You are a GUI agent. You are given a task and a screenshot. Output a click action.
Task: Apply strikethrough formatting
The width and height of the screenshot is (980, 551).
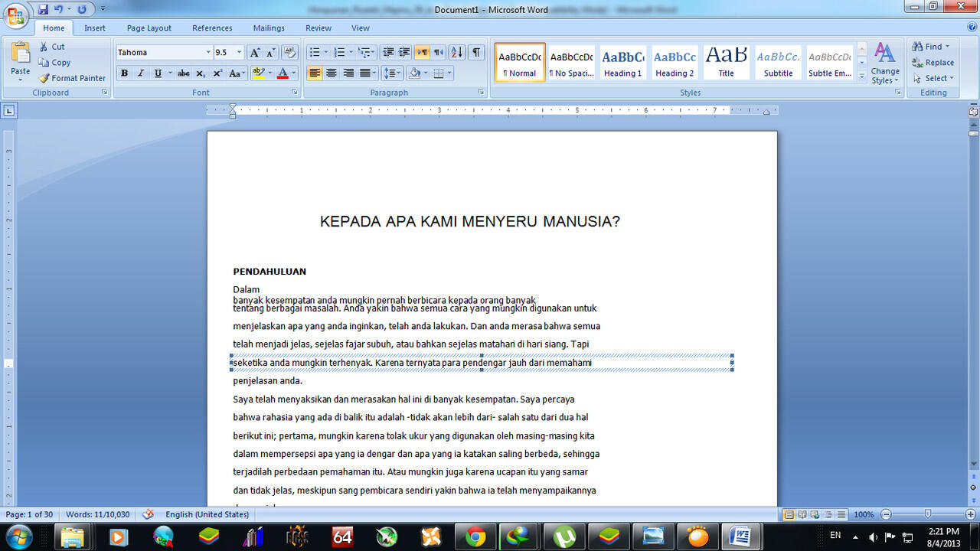183,73
